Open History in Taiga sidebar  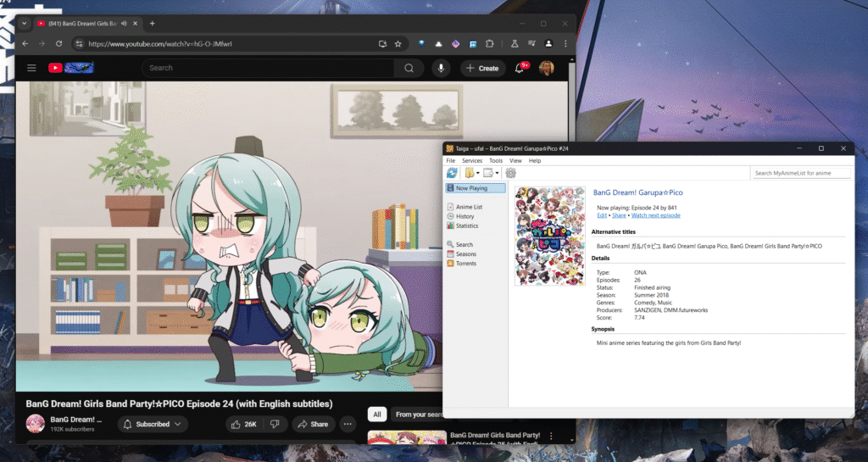point(465,216)
